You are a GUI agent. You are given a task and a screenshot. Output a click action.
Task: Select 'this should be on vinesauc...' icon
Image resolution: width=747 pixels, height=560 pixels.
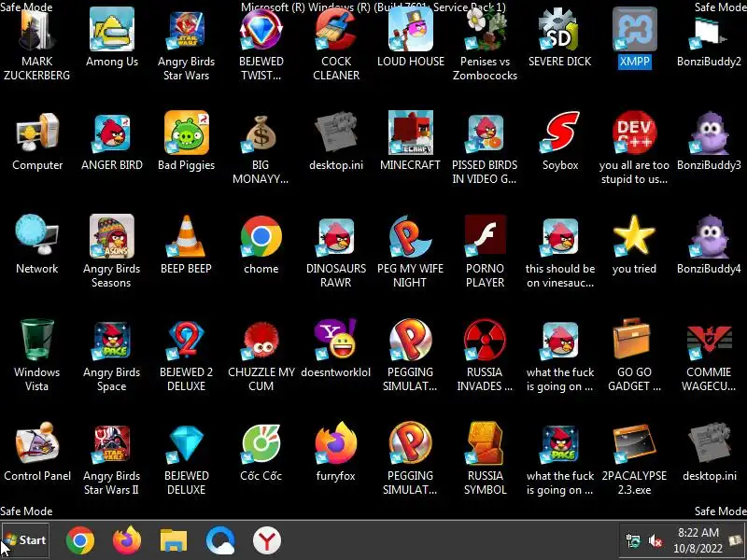(x=560, y=236)
